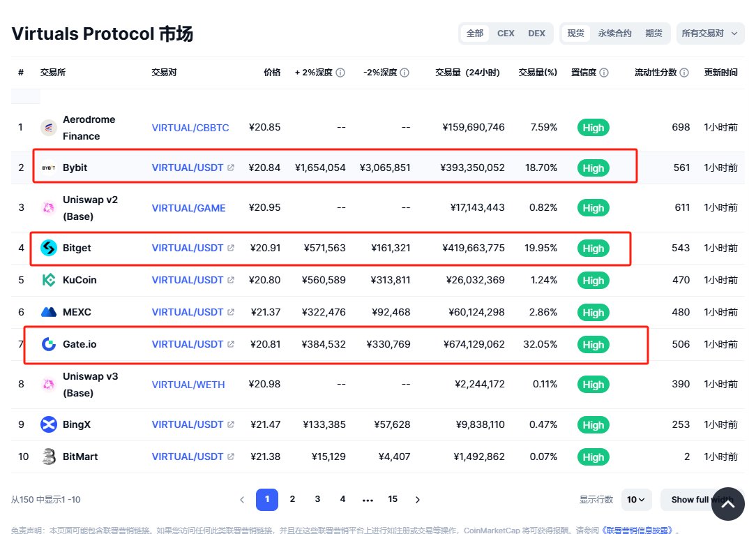Click external link icon in BingX row
The image size is (756, 534).
[x=231, y=424]
